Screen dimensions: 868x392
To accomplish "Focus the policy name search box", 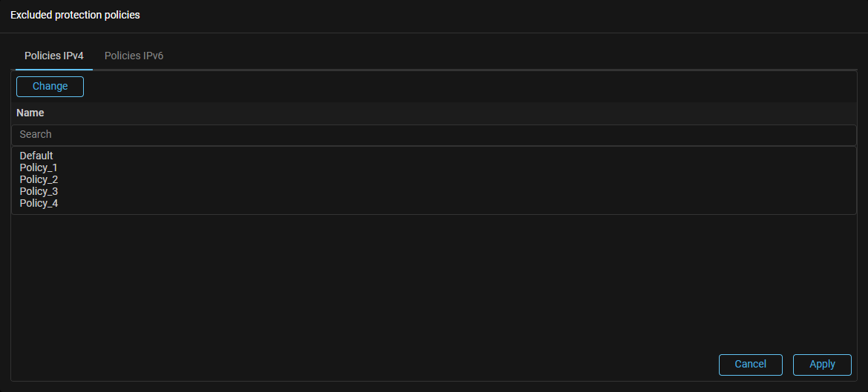I will [433, 135].
